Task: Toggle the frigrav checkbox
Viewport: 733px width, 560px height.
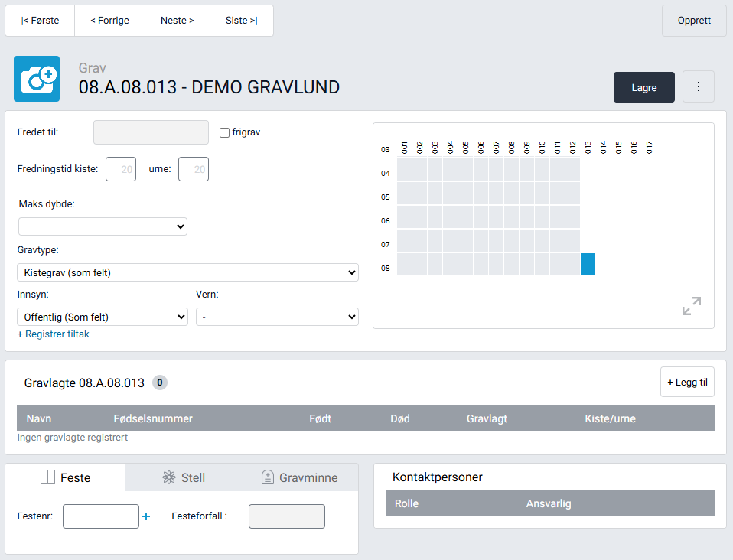Action: 224,132
